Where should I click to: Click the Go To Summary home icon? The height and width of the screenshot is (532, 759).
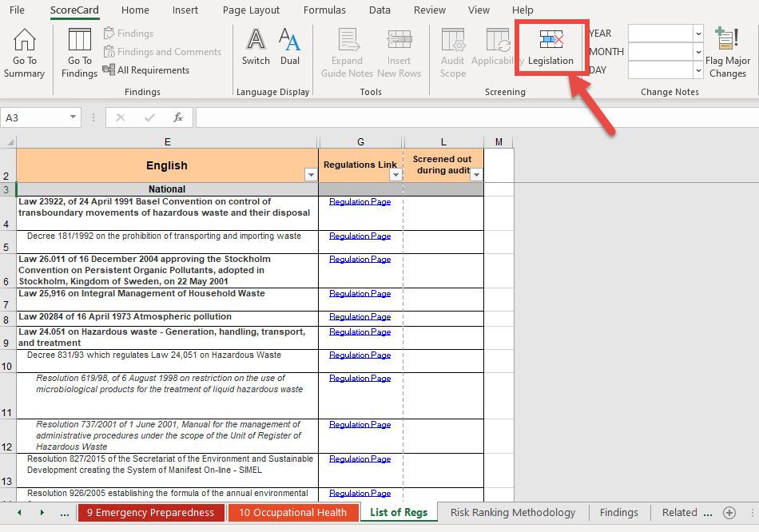click(x=24, y=40)
